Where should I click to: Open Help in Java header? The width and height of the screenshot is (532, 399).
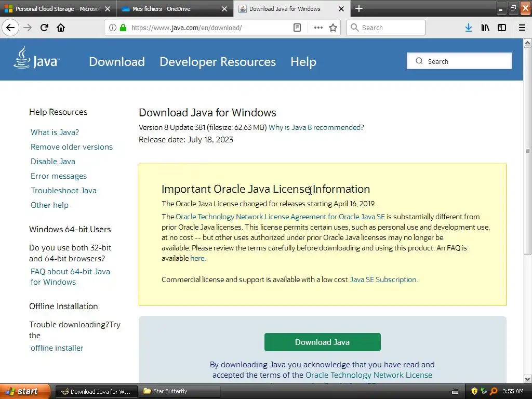tap(303, 62)
